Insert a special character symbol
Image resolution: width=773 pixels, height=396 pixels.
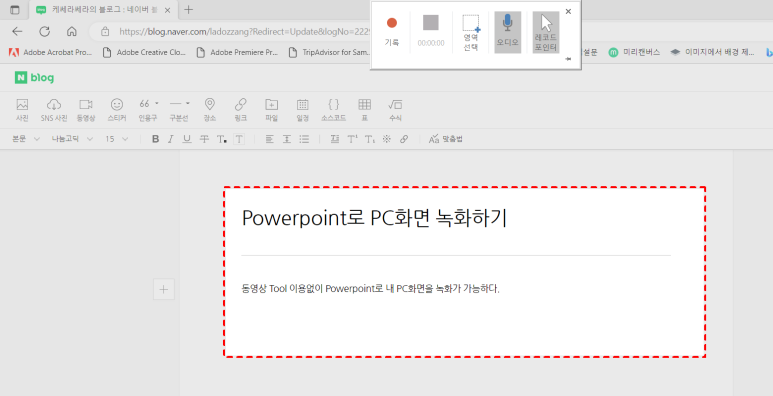tap(387, 139)
